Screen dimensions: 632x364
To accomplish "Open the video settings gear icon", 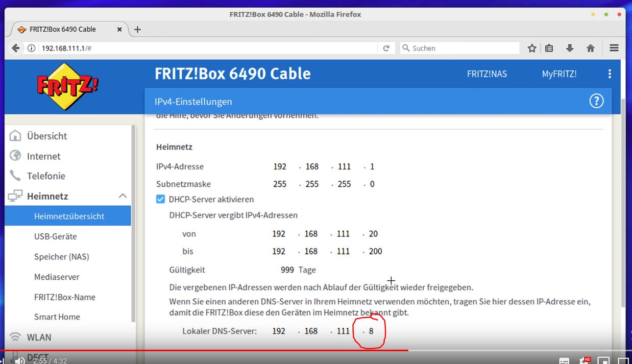I will click(x=585, y=360).
